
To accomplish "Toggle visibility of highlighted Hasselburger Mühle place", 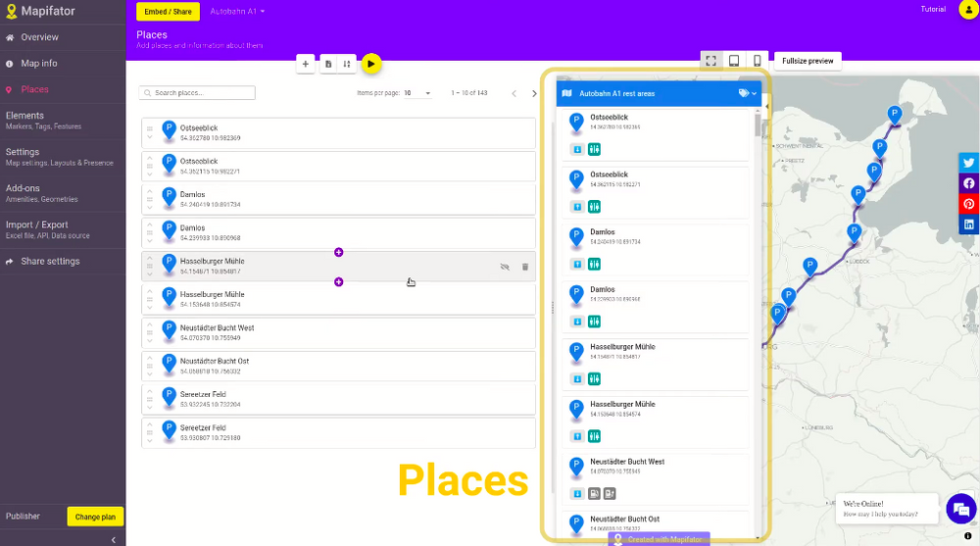I will [x=505, y=267].
